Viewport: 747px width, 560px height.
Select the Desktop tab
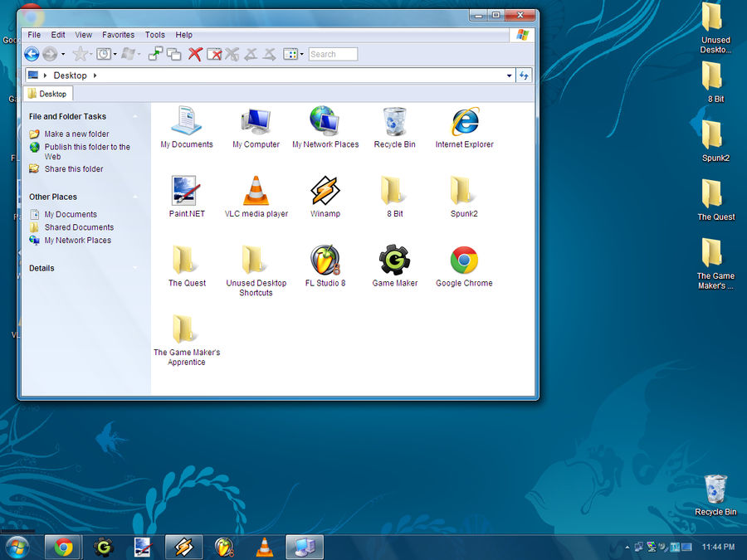pyautogui.click(x=47, y=94)
